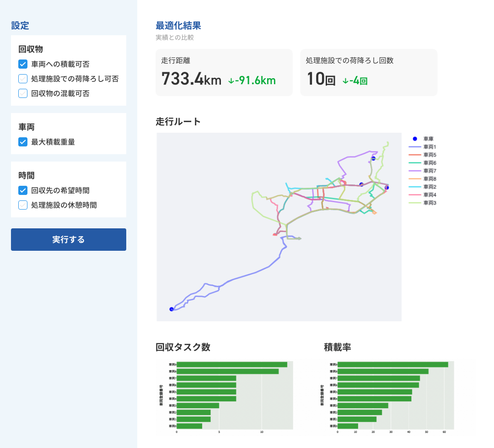Click the 最適化結果 heading
Viewport: 494px width, 448px height.
point(178,26)
